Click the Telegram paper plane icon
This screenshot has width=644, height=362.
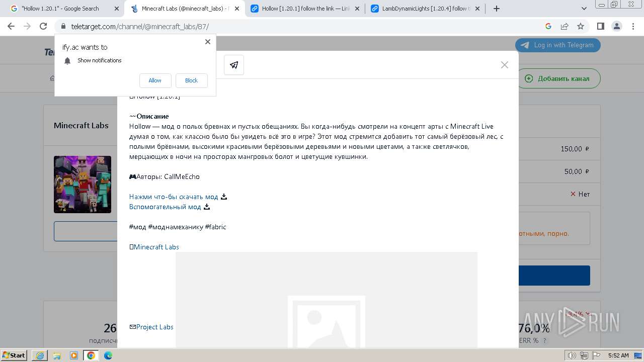tap(234, 65)
